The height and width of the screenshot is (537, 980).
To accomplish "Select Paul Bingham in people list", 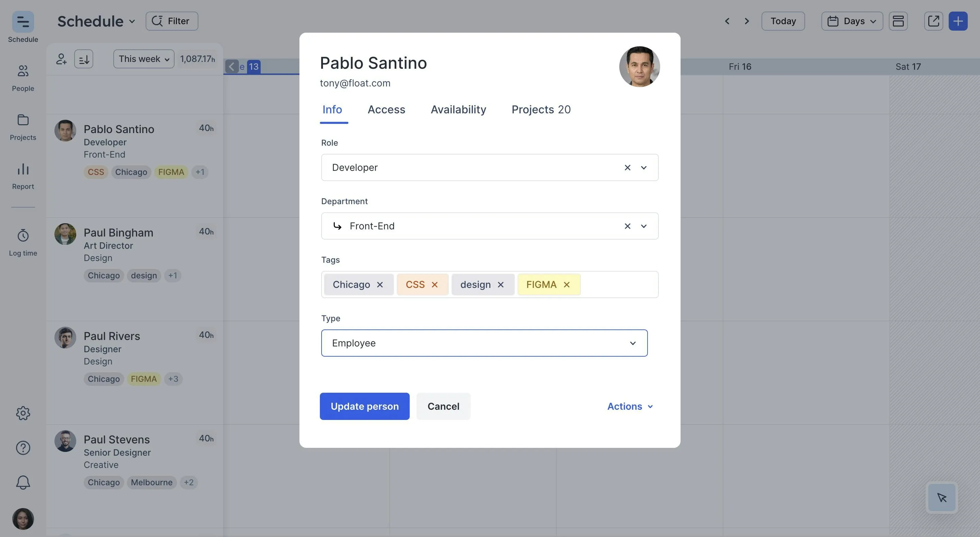I will click(118, 233).
